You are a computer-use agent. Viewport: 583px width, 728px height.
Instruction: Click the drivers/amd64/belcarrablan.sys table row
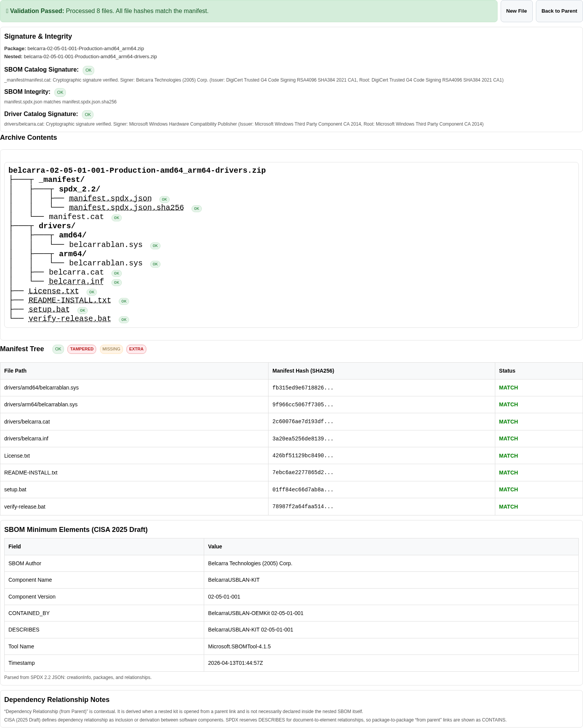coord(291,388)
